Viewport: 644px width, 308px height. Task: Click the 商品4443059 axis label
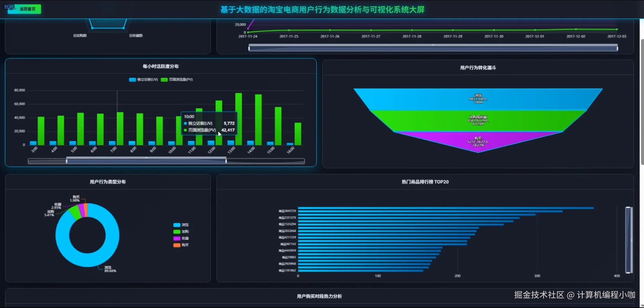coord(287,251)
